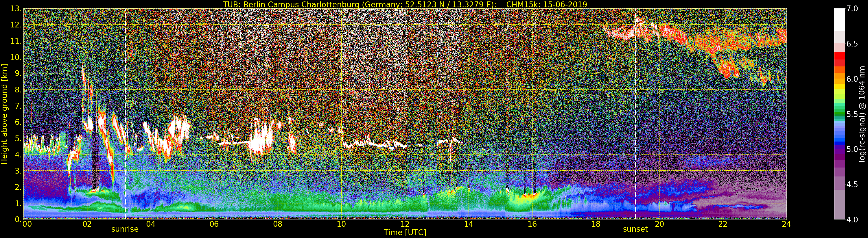The height and width of the screenshot is (238, 868).
Task: Click the x-axis tick label '16'
Action: (x=532, y=224)
